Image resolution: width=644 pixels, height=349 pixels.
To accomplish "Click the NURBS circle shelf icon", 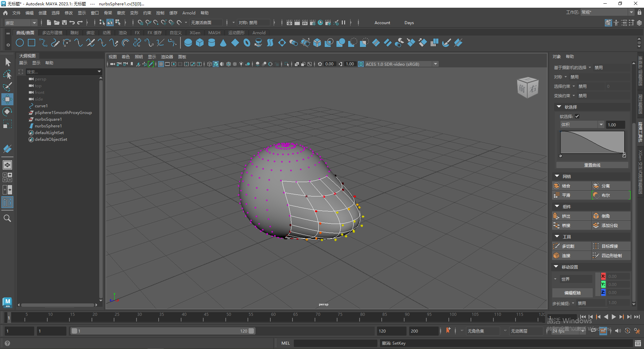I will (20, 43).
